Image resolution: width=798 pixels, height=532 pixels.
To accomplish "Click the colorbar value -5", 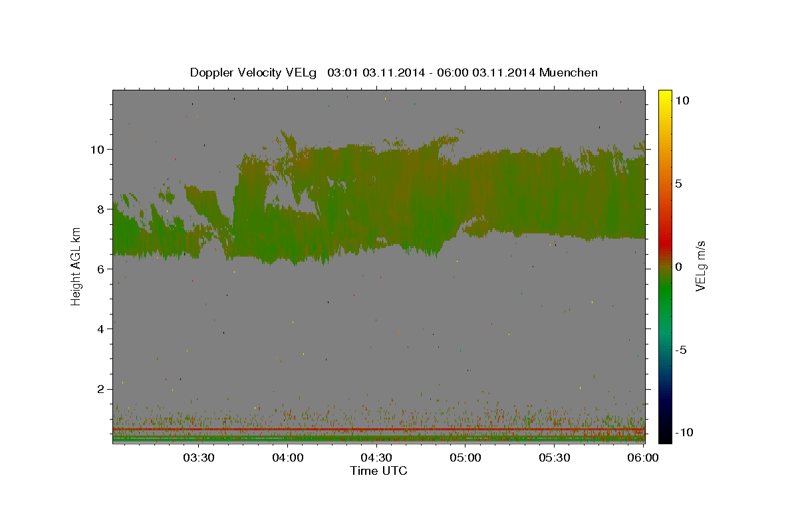I will [681, 350].
